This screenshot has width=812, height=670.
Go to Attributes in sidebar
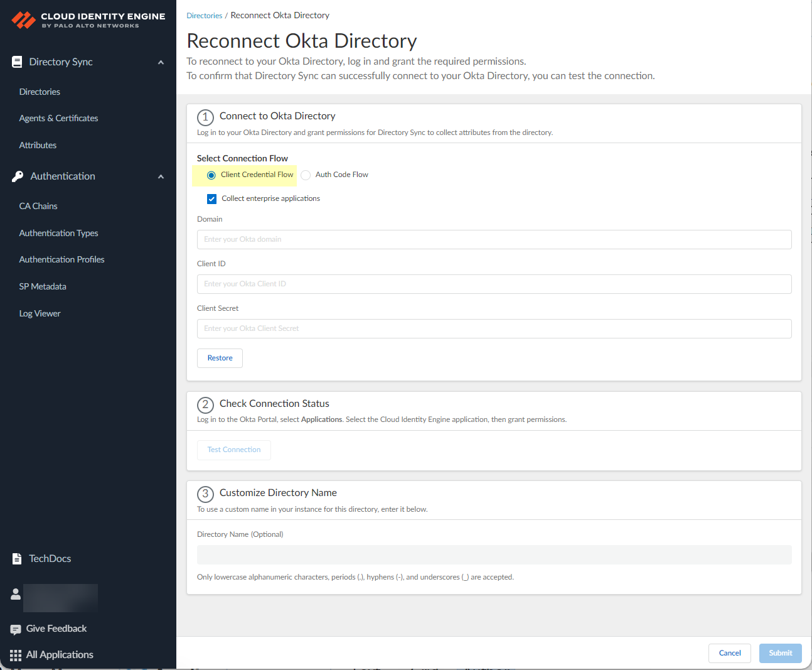[38, 145]
